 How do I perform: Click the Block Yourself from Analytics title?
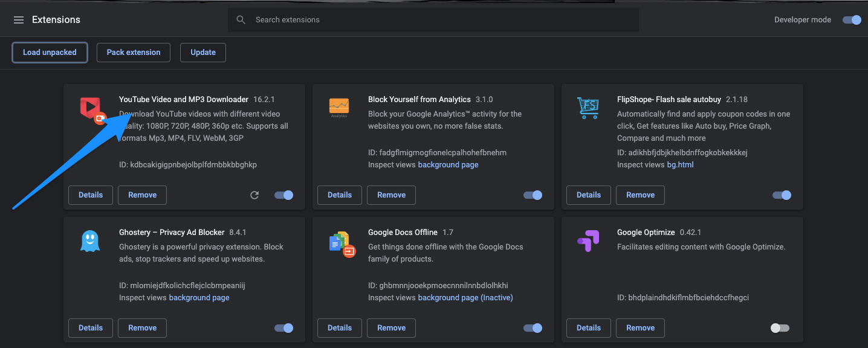point(419,100)
